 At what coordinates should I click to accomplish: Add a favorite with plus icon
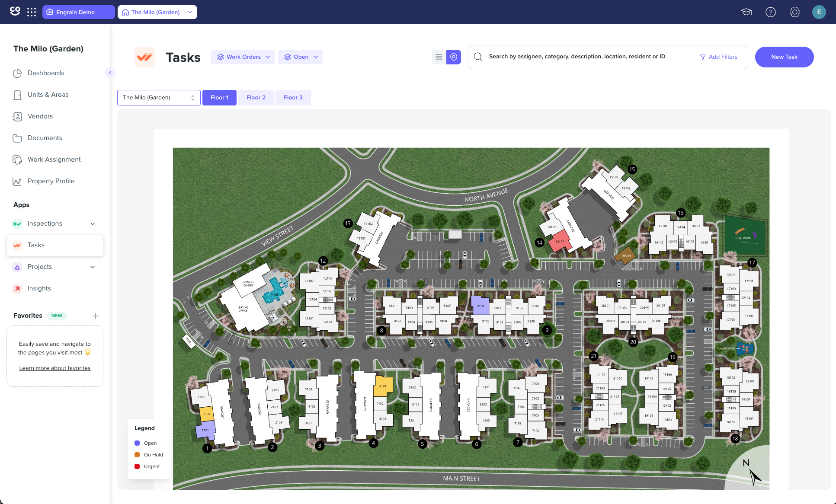[x=96, y=316]
